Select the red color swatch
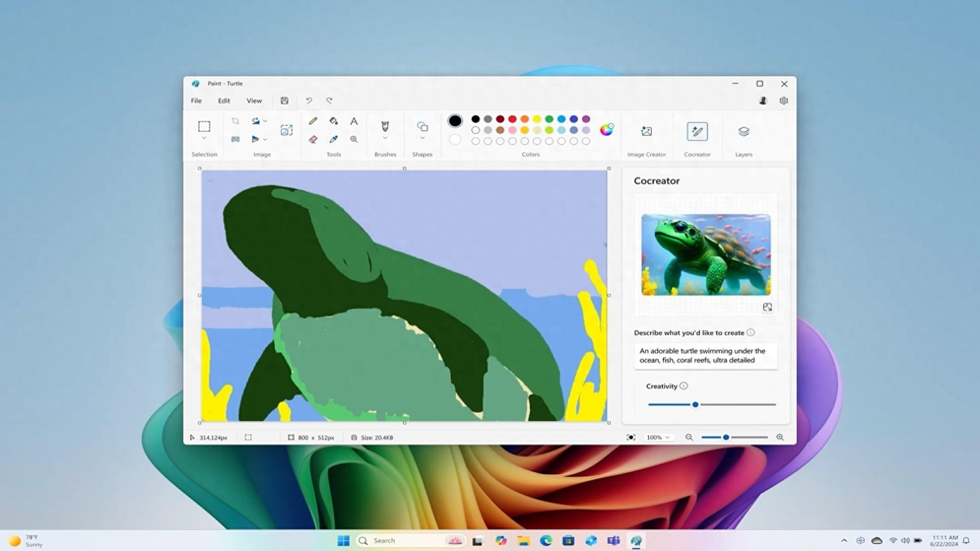The image size is (980, 551). 512,118
